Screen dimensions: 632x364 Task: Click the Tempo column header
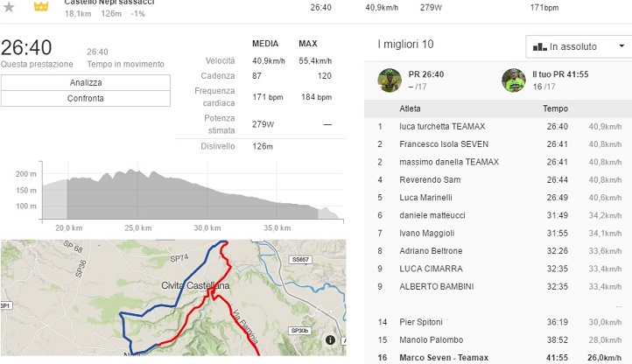[555, 109]
